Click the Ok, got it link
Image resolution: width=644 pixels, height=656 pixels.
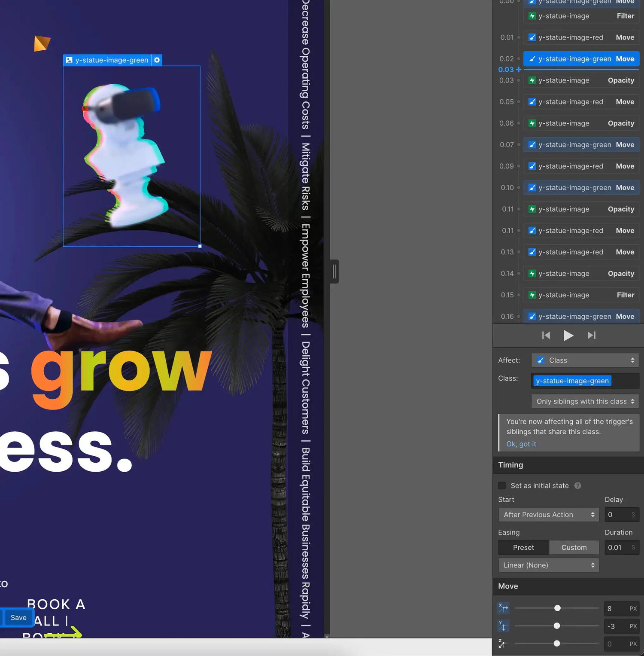click(x=521, y=444)
